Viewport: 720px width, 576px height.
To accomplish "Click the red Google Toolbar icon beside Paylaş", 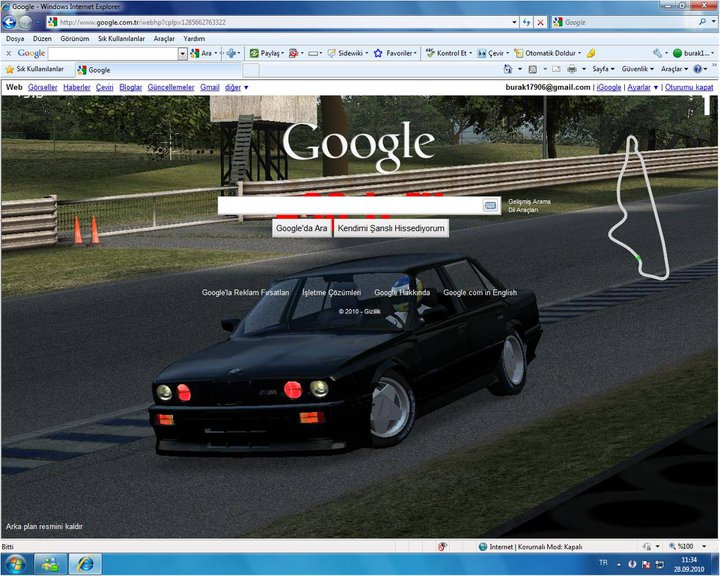I will point(293,53).
